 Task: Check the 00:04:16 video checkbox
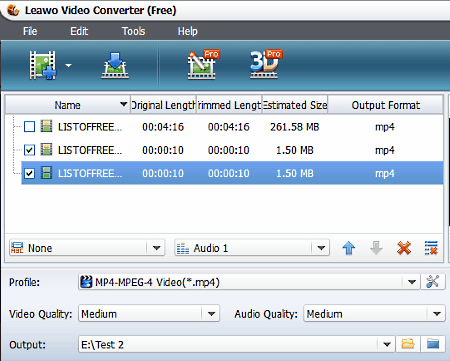coord(29,127)
